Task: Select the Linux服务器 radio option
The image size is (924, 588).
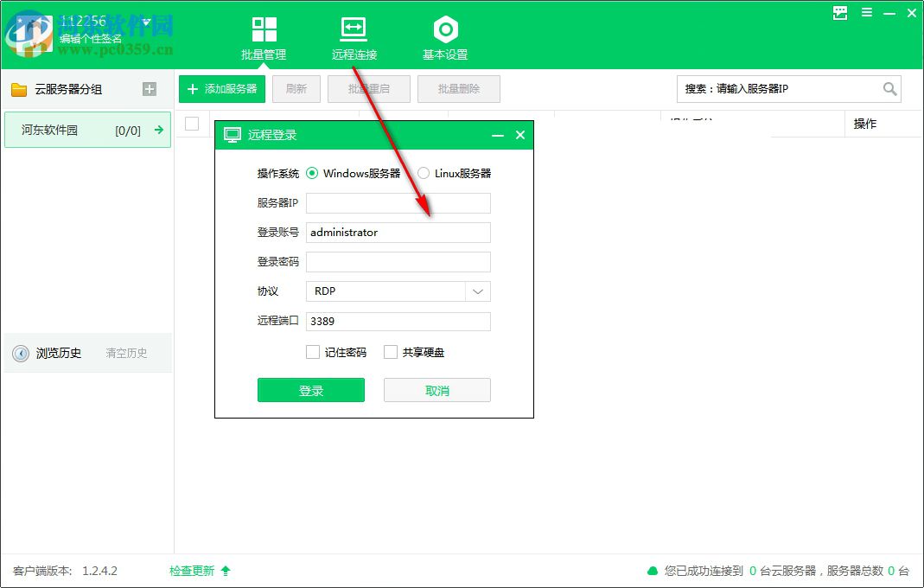Action: [x=424, y=172]
